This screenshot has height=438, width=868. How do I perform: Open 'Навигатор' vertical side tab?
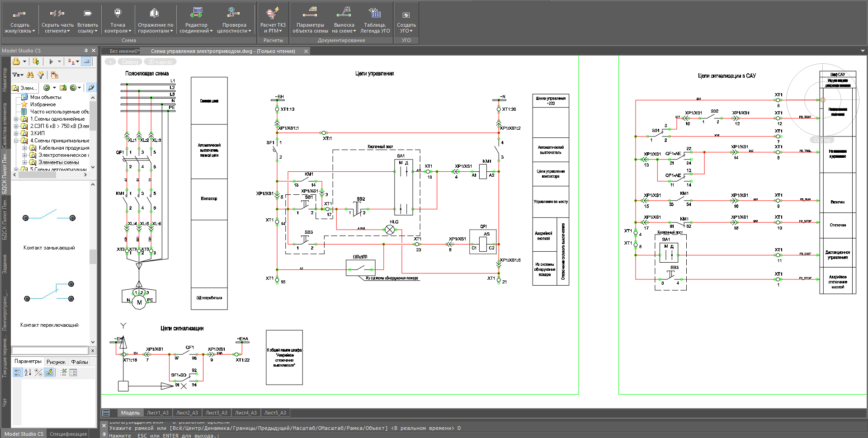(5, 80)
